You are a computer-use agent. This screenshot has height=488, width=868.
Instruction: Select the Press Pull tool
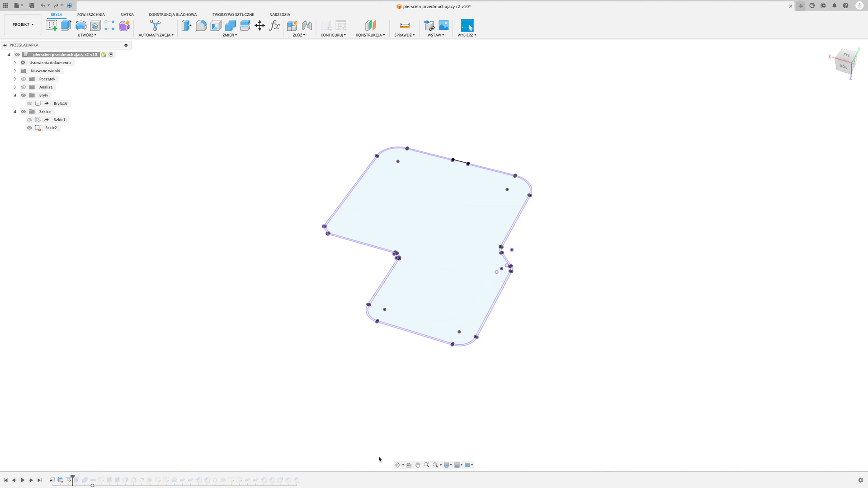(187, 26)
